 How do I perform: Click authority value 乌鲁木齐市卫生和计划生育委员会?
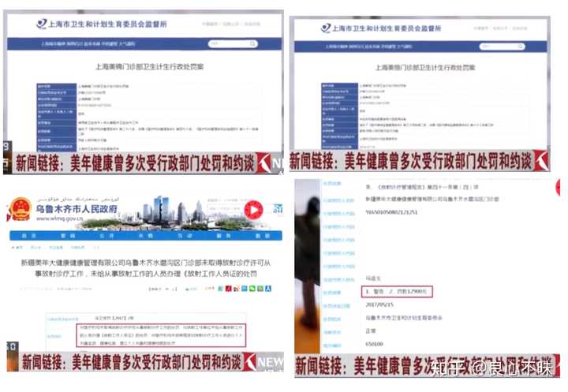(x=404, y=318)
